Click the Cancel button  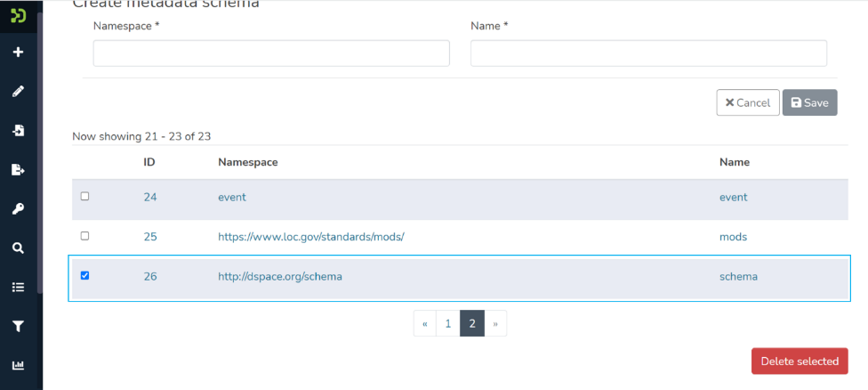click(748, 102)
